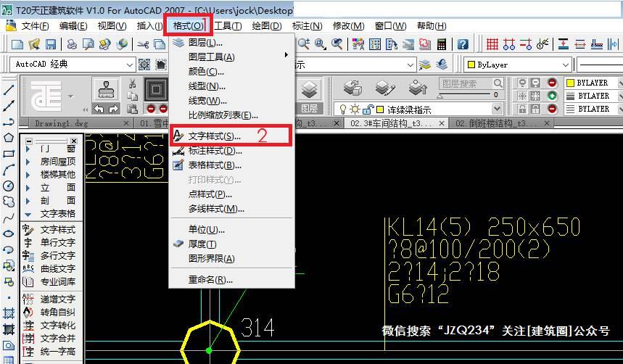Open the AutoCAD 经典 workspace dropdown

click(130, 65)
